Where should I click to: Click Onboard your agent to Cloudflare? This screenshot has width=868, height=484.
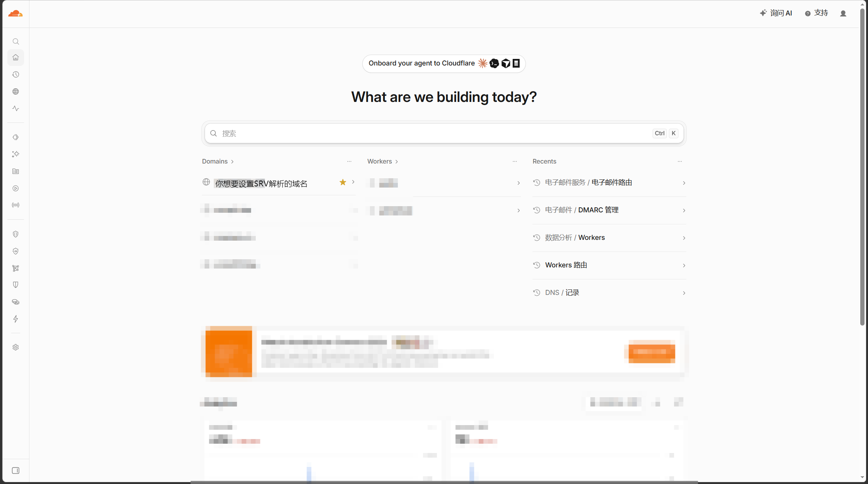[x=444, y=63]
